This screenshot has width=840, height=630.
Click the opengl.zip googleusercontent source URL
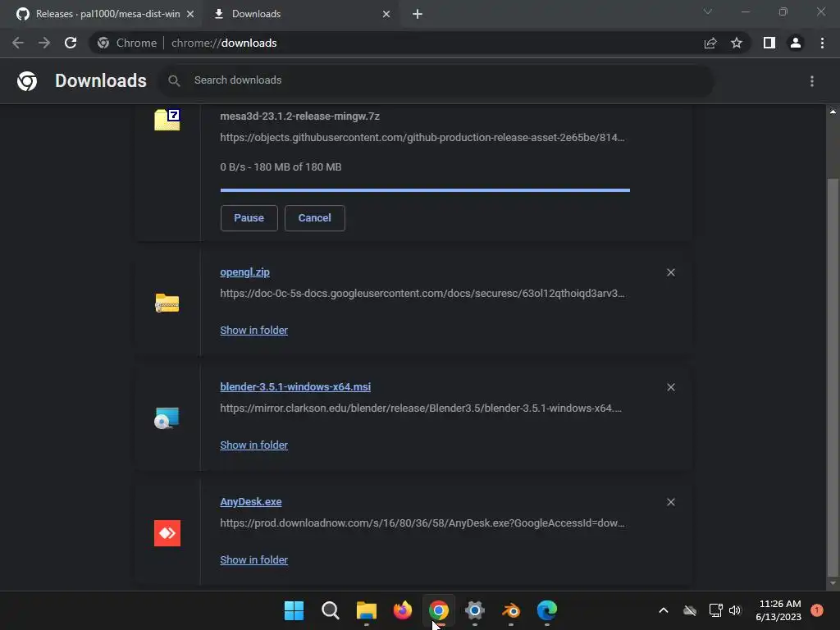422,294
